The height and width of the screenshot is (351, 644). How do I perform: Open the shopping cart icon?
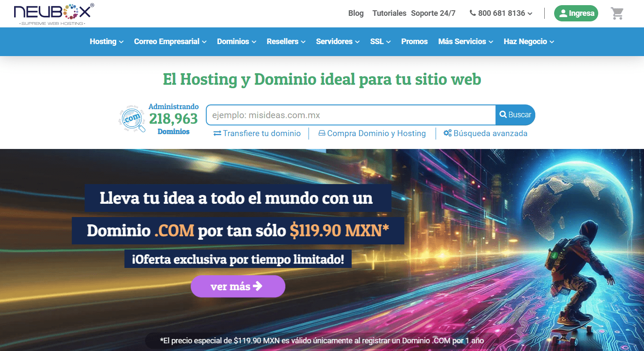pyautogui.click(x=617, y=13)
